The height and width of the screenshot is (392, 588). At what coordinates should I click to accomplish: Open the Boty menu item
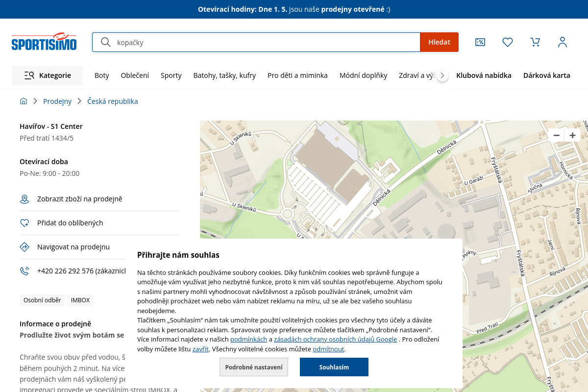coord(102,75)
